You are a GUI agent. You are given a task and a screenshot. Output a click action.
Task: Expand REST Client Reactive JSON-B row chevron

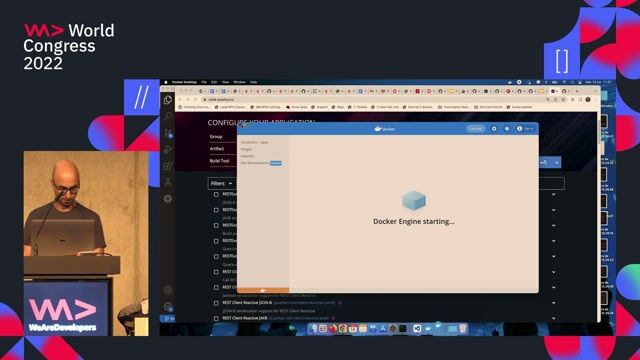pos(553,303)
